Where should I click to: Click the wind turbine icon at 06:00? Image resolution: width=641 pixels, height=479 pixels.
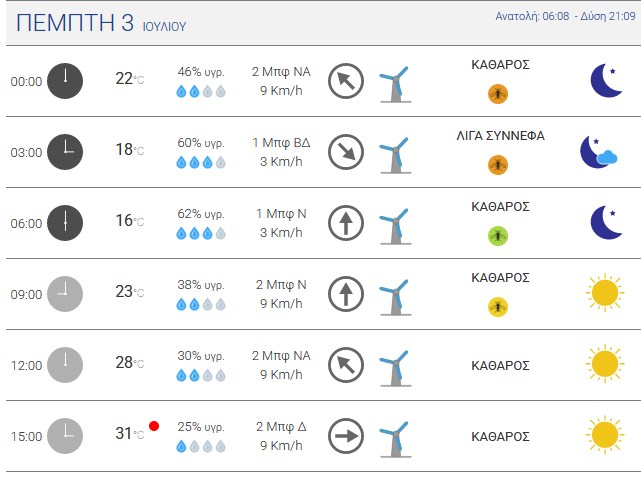click(x=395, y=226)
